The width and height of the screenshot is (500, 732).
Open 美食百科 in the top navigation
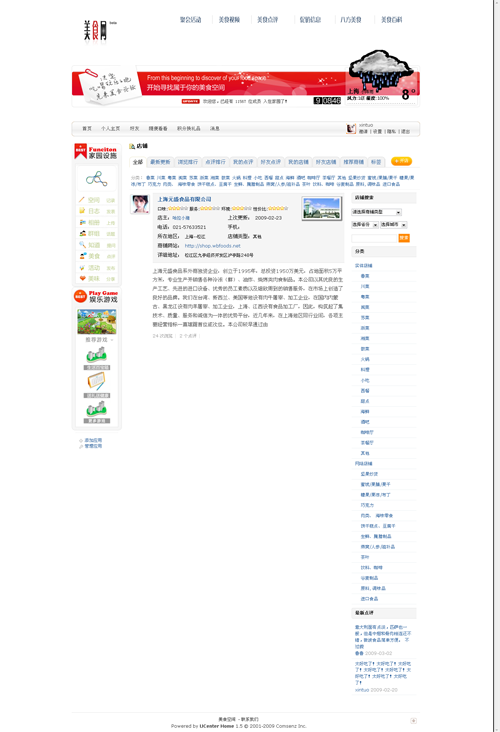coord(391,20)
